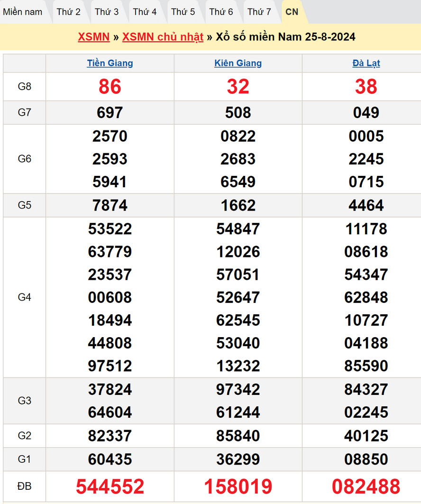Show results for Thứ 5

tap(183, 12)
